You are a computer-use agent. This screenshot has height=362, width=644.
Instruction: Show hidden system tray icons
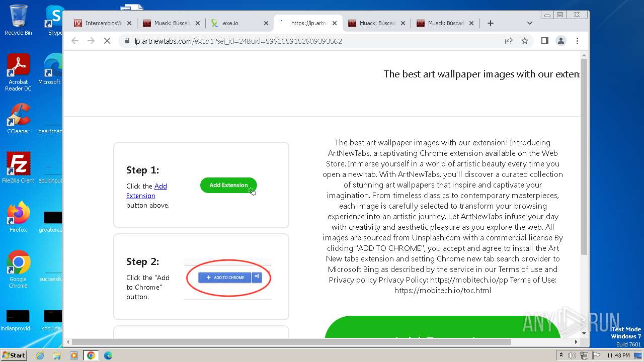pos(561,355)
